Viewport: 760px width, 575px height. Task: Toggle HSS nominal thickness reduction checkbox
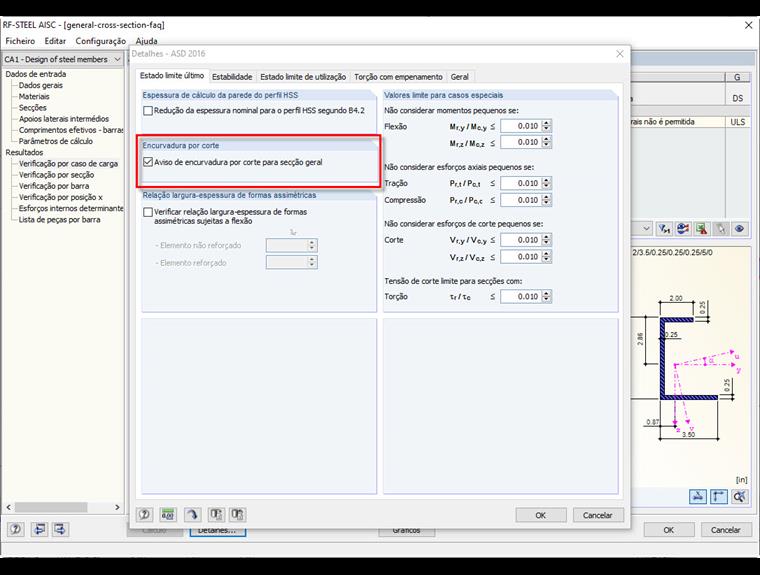148,111
